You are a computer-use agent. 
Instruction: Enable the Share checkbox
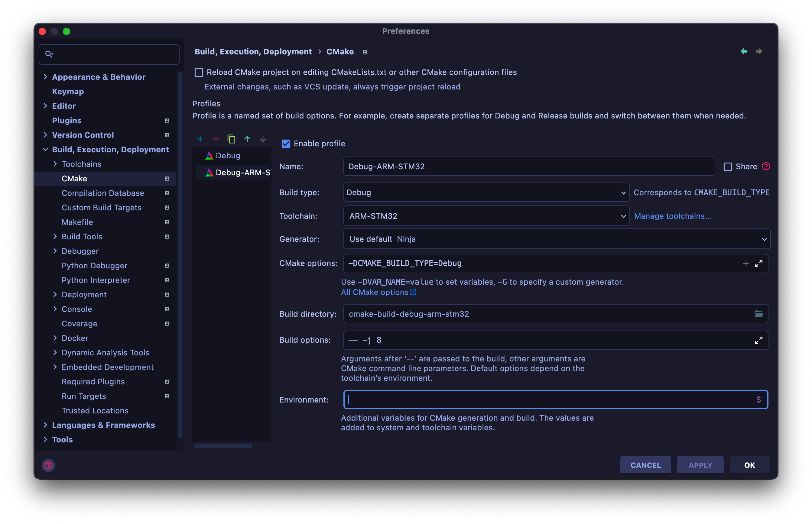[728, 167]
